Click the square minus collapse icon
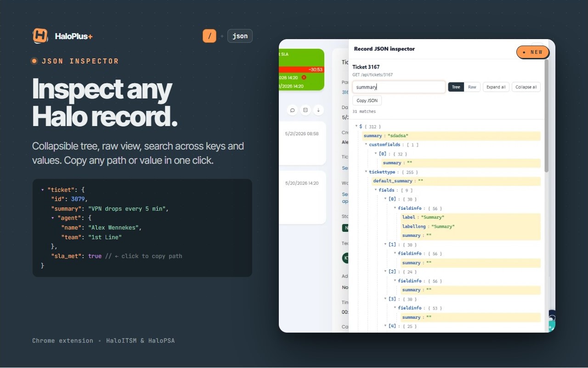The height and width of the screenshot is (368, 588). (305, 110)
